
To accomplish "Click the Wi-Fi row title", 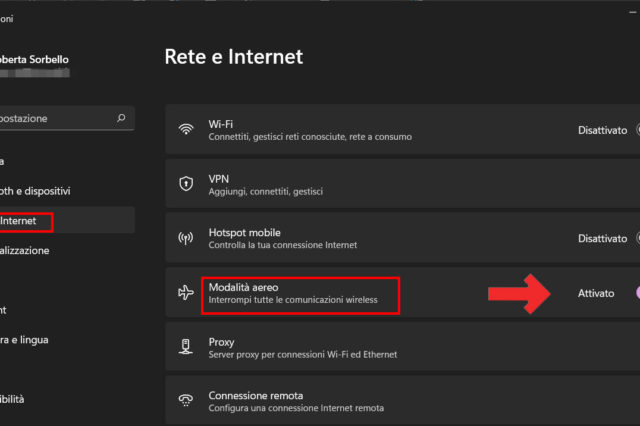I will click(x=221, y=124).
